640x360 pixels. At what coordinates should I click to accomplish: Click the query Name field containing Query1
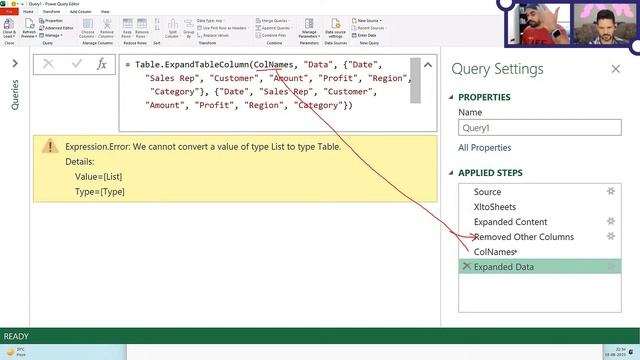coord(540,128)
